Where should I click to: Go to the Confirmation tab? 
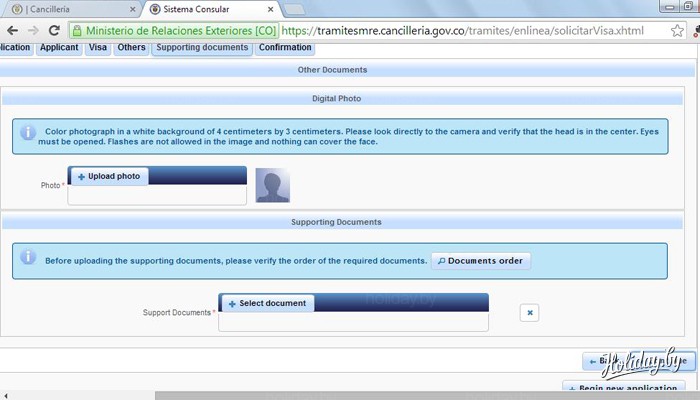(x=286, y=47)
